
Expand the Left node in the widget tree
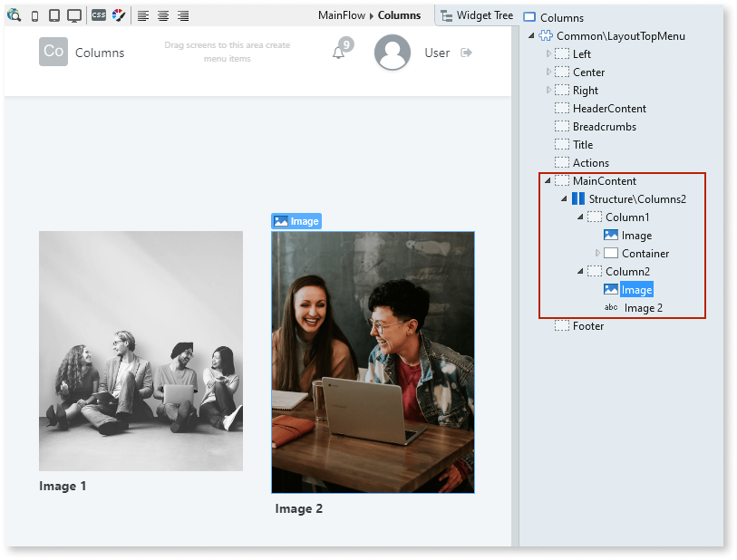548,53
